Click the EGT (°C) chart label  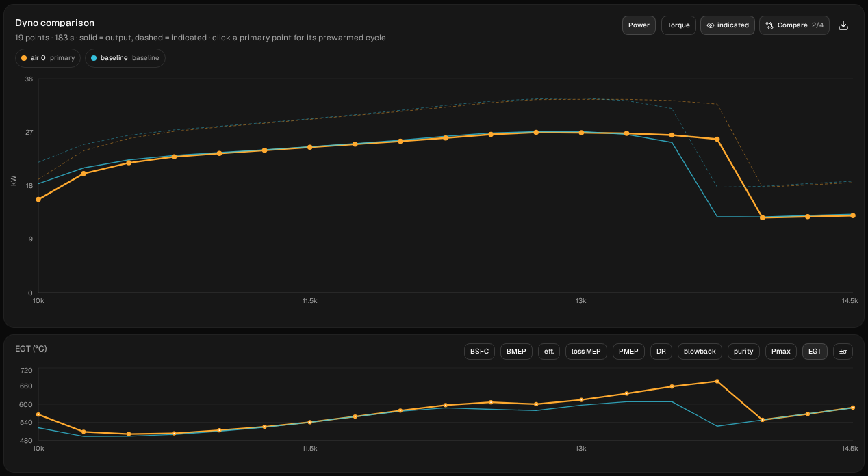point(31,349)
